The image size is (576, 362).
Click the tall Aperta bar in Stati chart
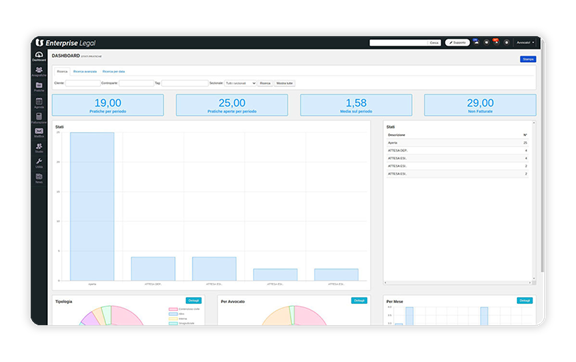[92, 207]
